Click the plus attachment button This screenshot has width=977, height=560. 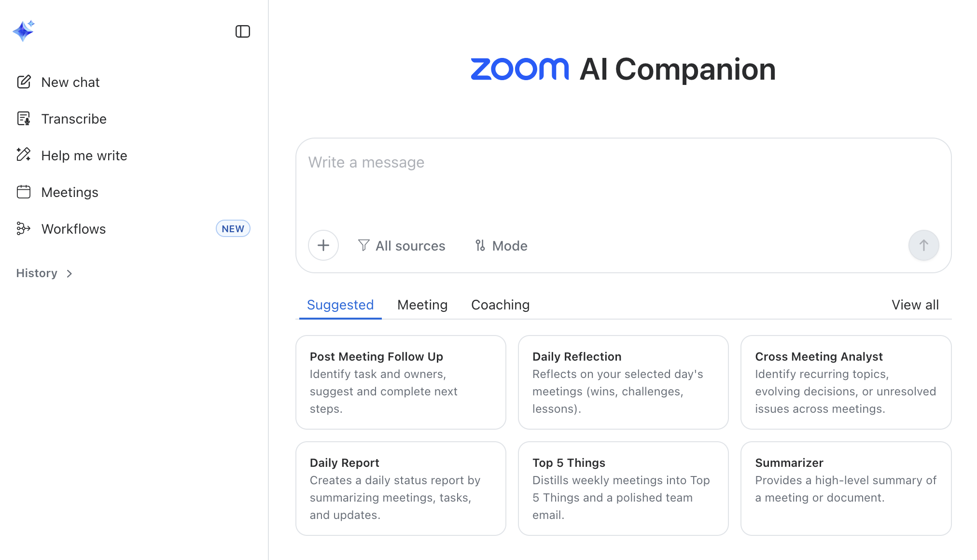tap(323, 245)
